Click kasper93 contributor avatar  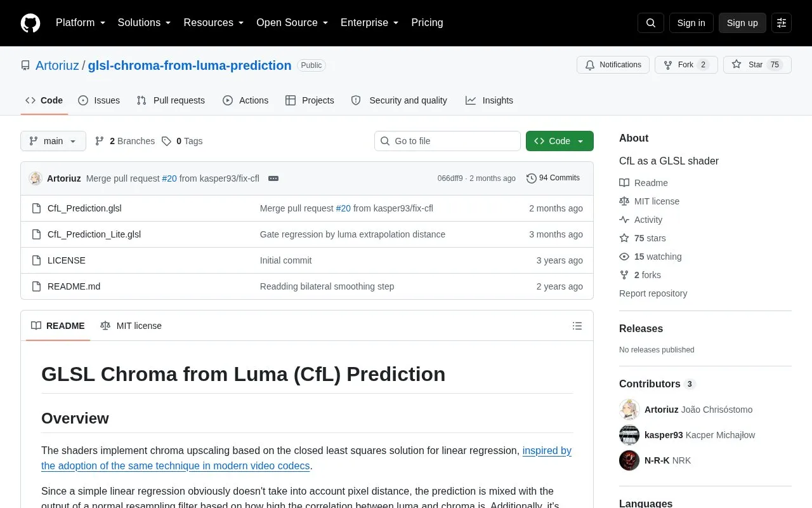[629, 435]
